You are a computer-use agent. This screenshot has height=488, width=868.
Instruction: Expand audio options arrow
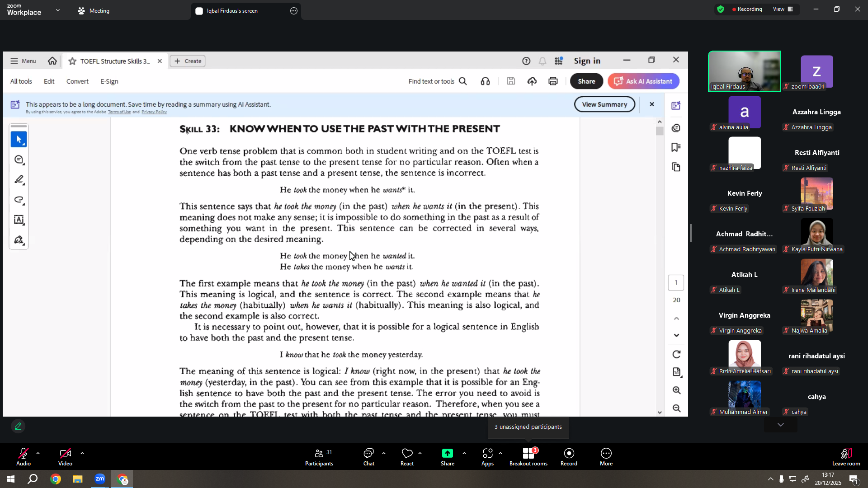pyautogui.click(x=38, y=453)
